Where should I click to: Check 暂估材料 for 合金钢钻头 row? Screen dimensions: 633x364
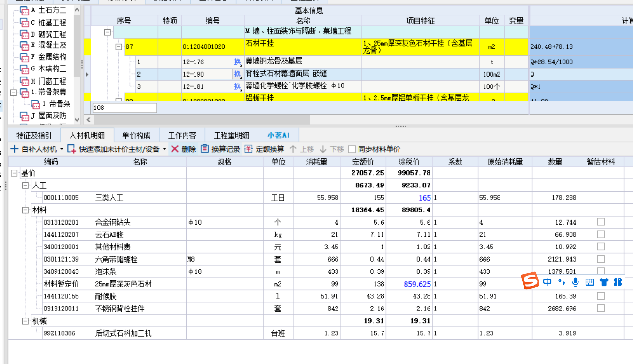pyautogui.click(x=601, y=222)
